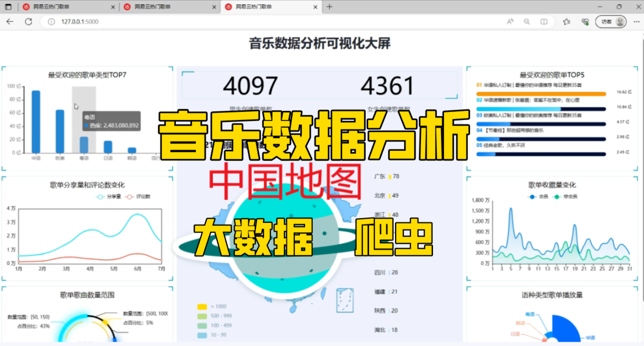
Task: Click the 湖北 18 ranking row
Action: [386, 330]
